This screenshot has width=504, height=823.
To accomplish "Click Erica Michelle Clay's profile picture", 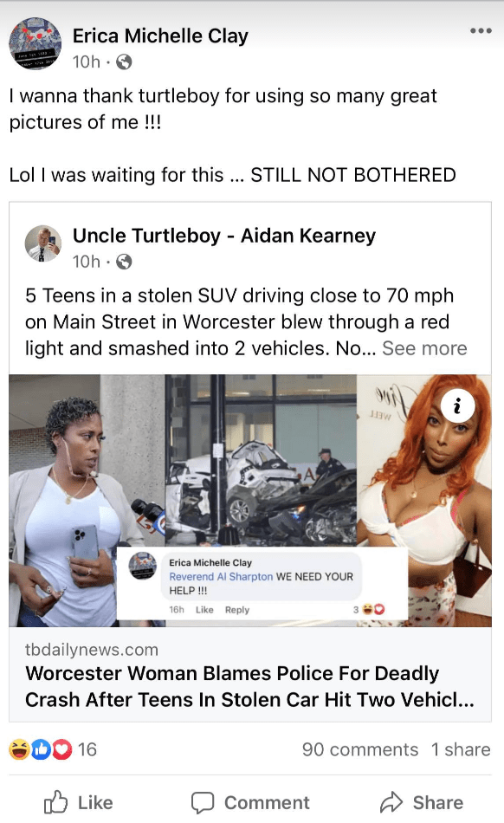I will coord(36,43).
